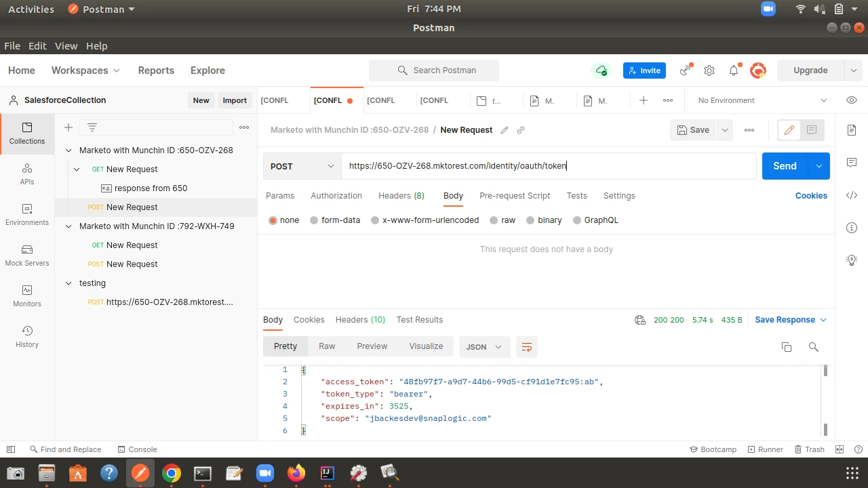Open the APIs sidebar panel
Viewport: 868px width, 488px height.
[27, 174]
